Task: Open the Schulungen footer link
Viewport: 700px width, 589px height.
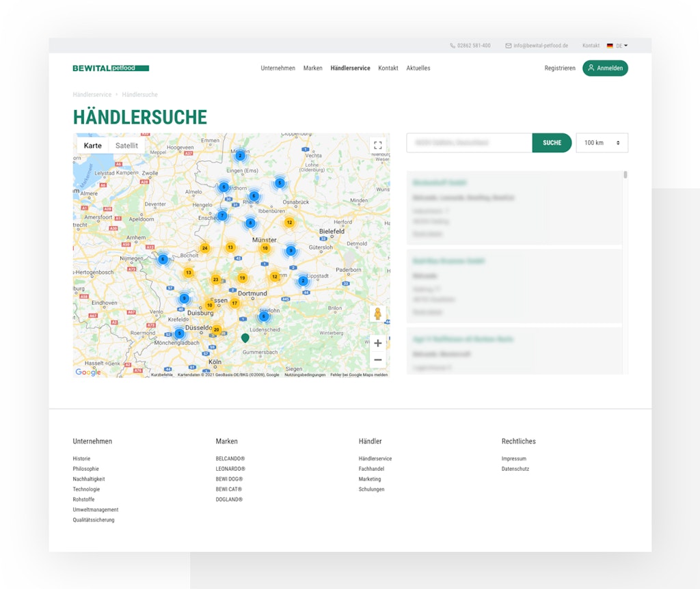Action: (x=371, y=489)
